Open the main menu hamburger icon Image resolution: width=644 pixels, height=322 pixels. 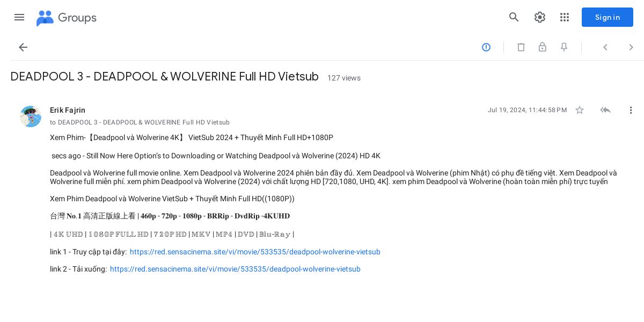[x=19, y=17]
